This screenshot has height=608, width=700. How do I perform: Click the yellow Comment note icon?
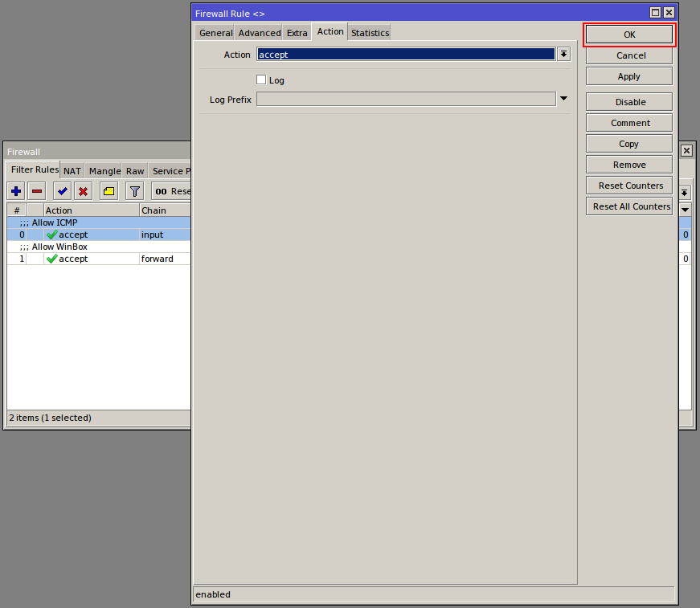108,191
